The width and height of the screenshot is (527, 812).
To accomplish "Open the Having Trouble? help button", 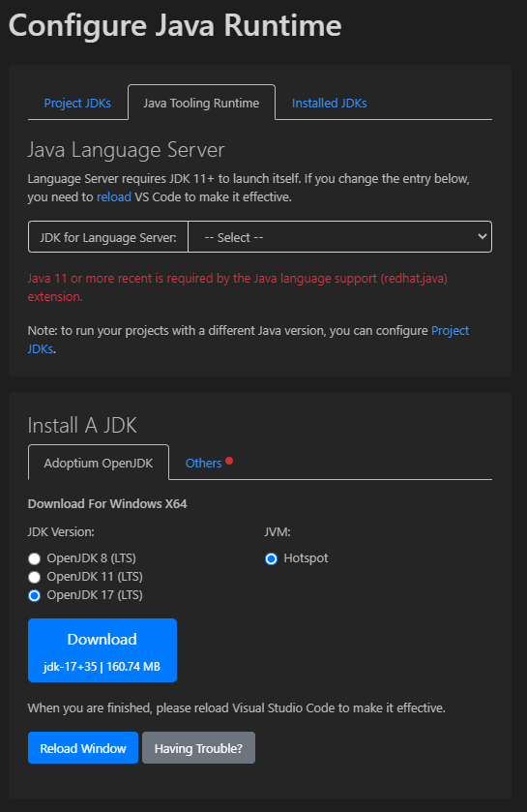I will (198, 748).
